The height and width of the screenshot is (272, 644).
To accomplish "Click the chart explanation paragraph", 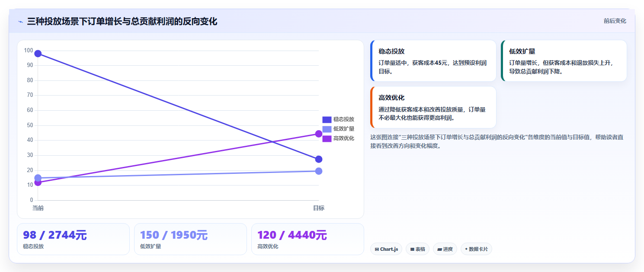I will click(x=497, y=141).
